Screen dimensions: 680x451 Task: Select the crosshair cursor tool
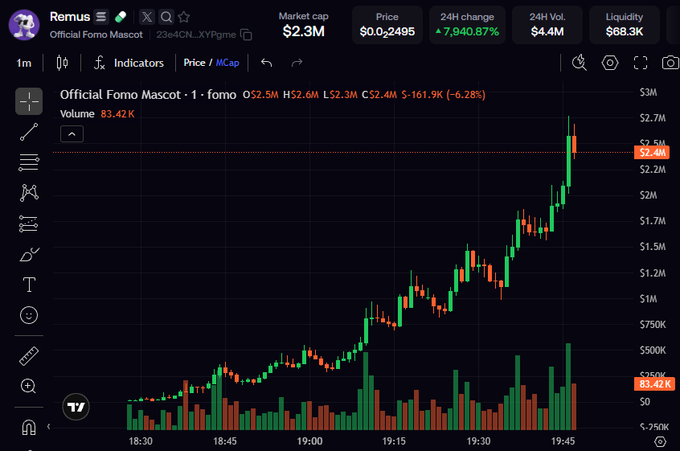[29, 101]
